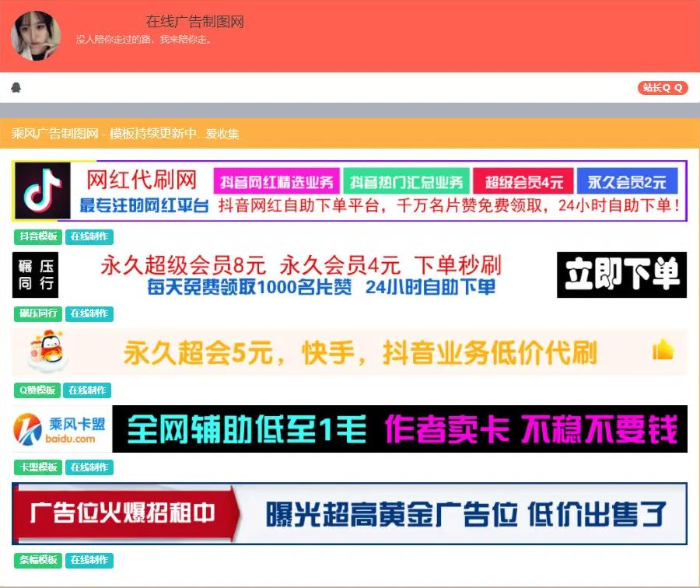Click the 没人陪你走过的路 subtitle text
The width and height of the screenshot is (700, 588).
144,40
